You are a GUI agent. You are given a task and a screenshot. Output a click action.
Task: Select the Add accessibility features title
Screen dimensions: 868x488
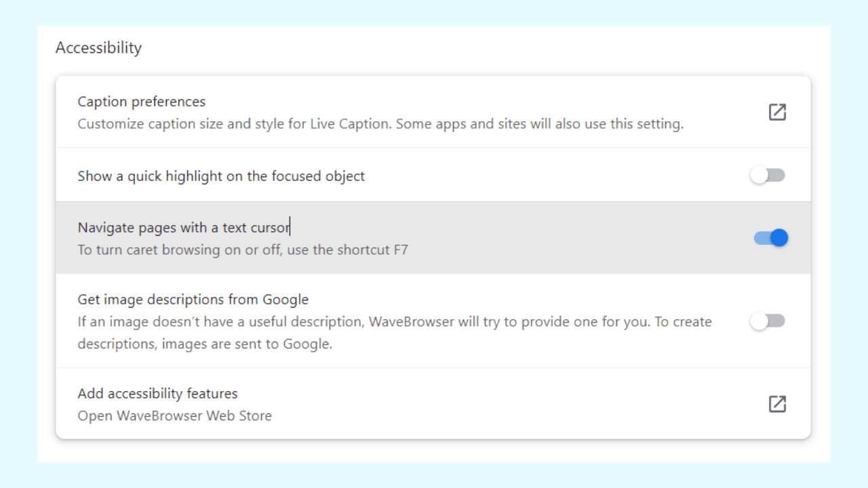click(157, 394)
